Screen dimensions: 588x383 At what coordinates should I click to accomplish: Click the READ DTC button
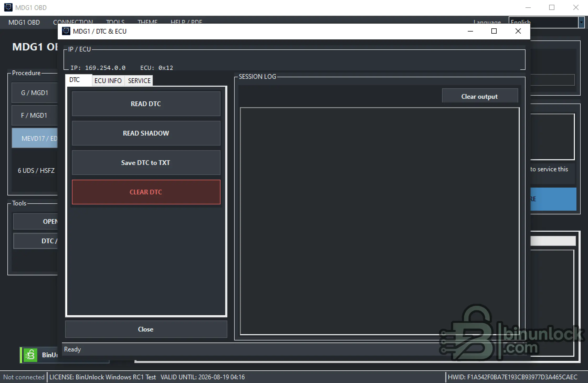click(x=146, y=104)
